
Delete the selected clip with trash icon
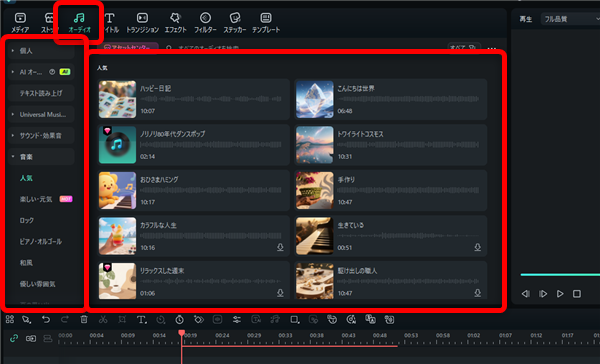pyautogui.click(x=84, y=319)
